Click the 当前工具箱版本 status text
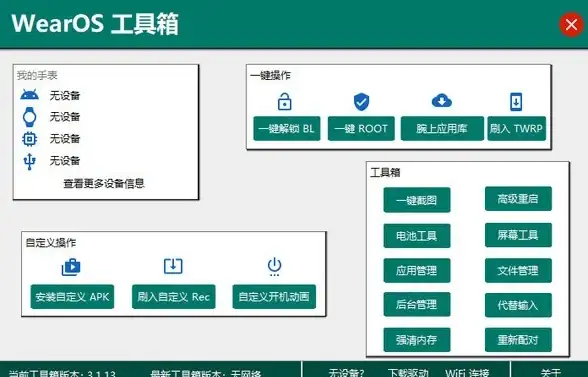 tap(62, 373)
